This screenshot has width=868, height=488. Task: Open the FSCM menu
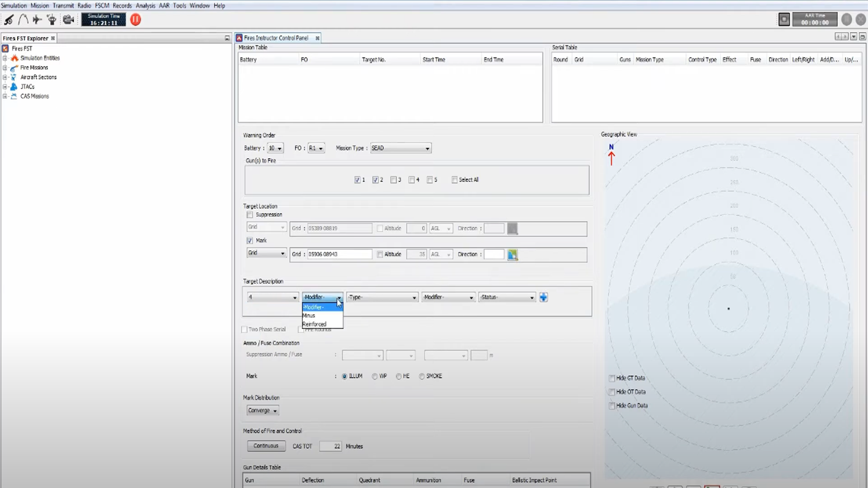(x=102, y=5)
